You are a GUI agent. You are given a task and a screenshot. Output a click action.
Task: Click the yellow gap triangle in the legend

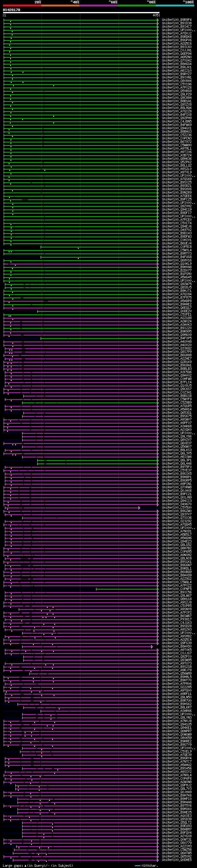coord(25,866)
